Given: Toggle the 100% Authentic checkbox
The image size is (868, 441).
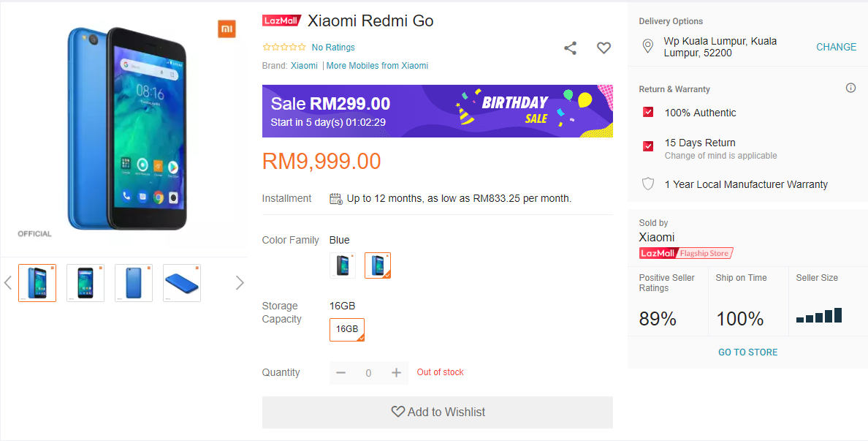Looking at the screenshot, I should tap(648, 113).
